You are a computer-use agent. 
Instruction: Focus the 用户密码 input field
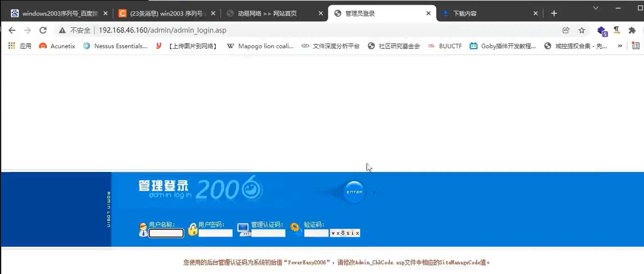click(215, 233)
